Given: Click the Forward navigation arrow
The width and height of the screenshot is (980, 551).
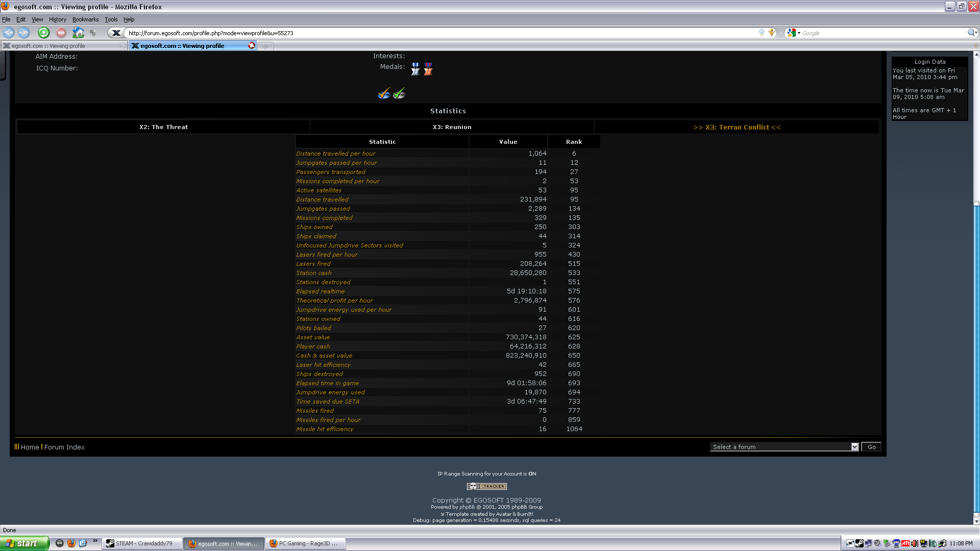Looking at the screenshot, I should (x=24, y=33).
